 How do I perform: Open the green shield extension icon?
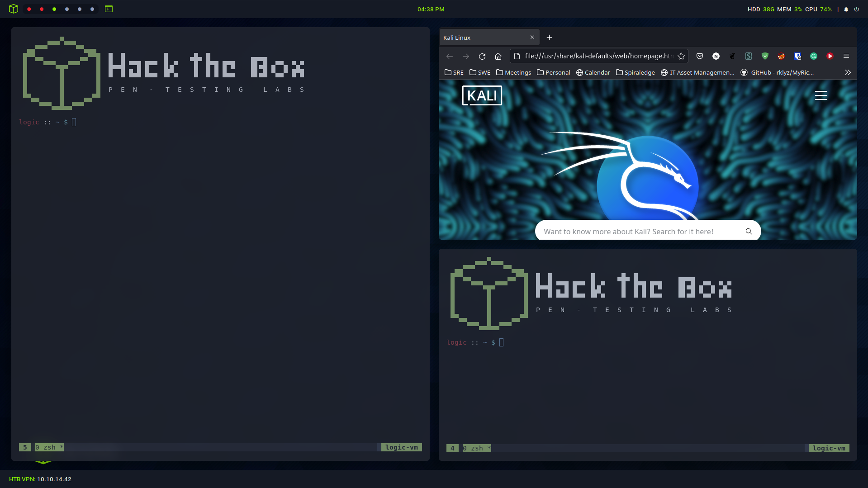click(765, 56)
